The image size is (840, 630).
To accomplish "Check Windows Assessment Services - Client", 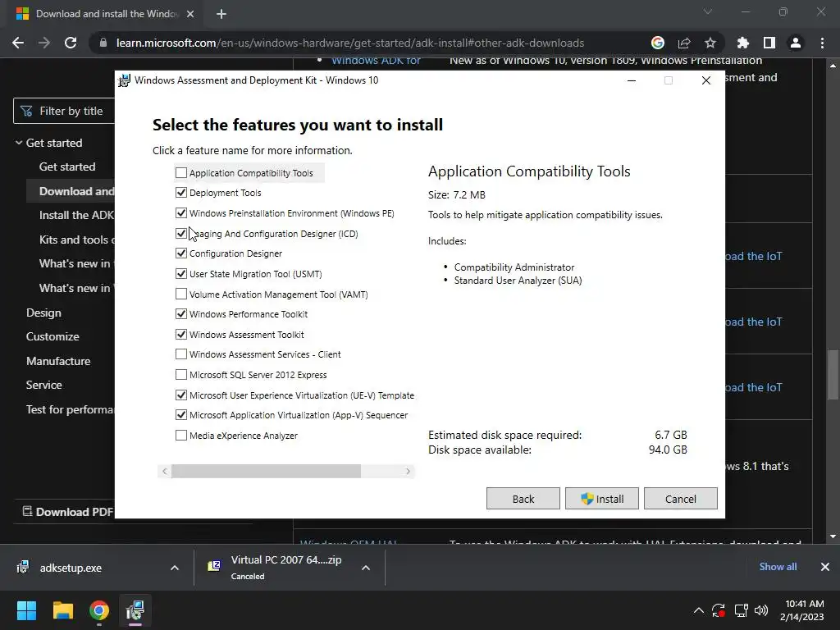I will click(x=181, y=354).
